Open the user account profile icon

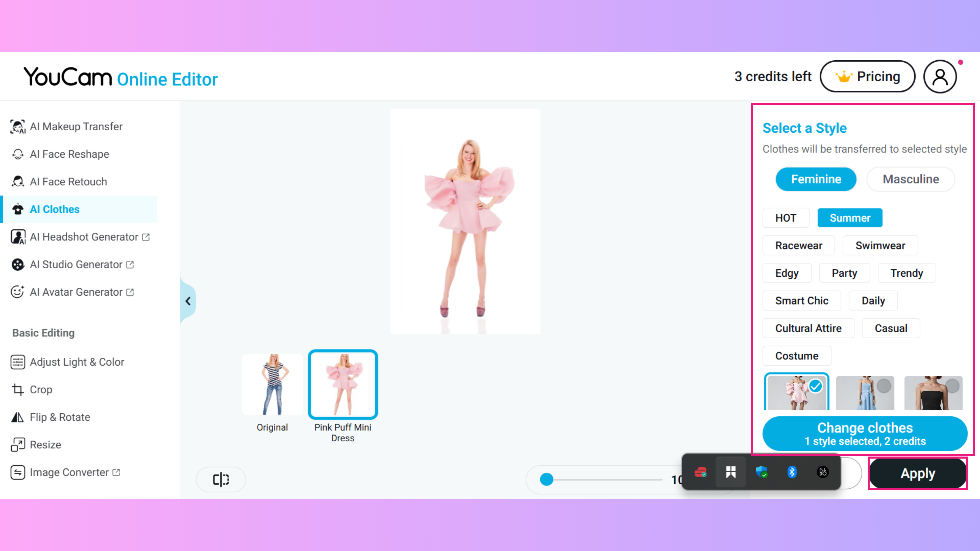(x=940, y=76)
